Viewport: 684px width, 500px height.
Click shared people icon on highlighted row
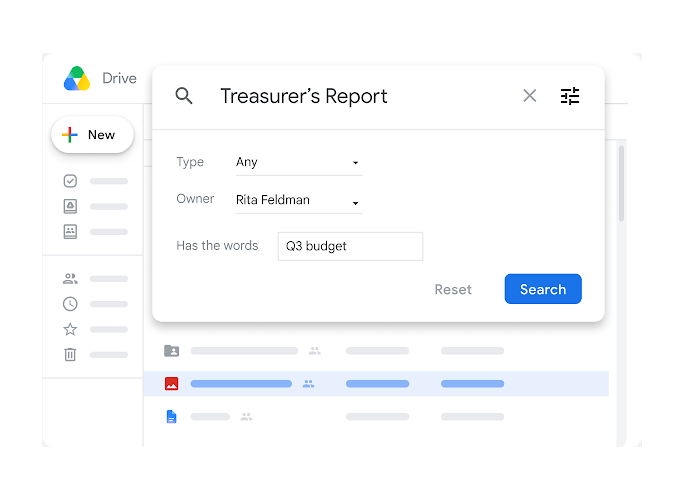(x=308, y=384)
